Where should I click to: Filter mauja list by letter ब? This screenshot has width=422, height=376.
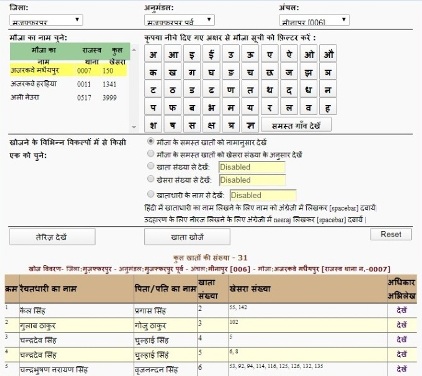[x=192, y=107]
